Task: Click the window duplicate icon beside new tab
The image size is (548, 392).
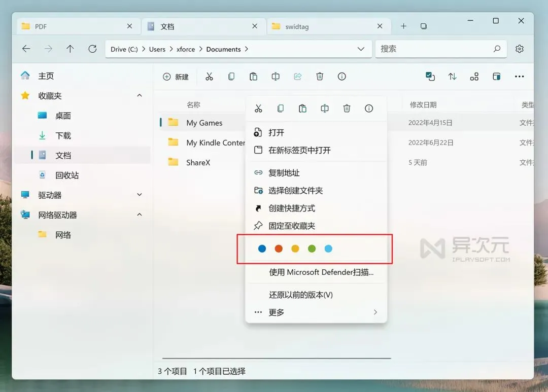Action: [x=424, y=26]
